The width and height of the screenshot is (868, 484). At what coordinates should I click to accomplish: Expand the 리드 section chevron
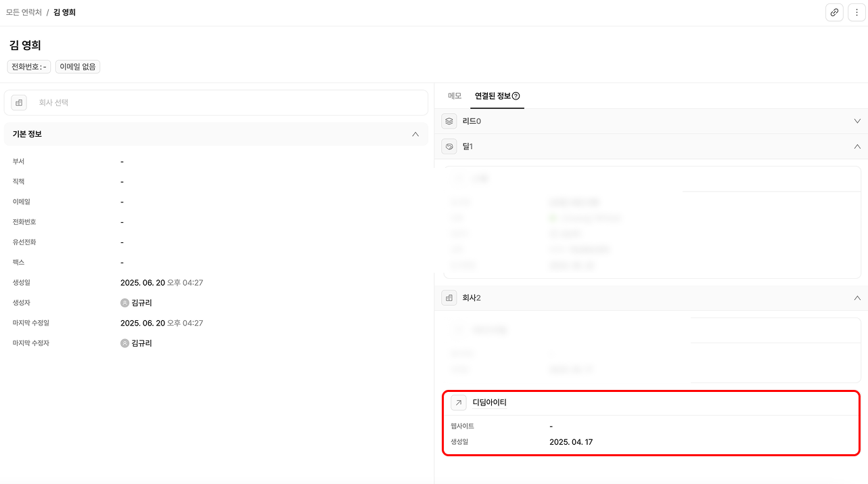pos(857,121)
